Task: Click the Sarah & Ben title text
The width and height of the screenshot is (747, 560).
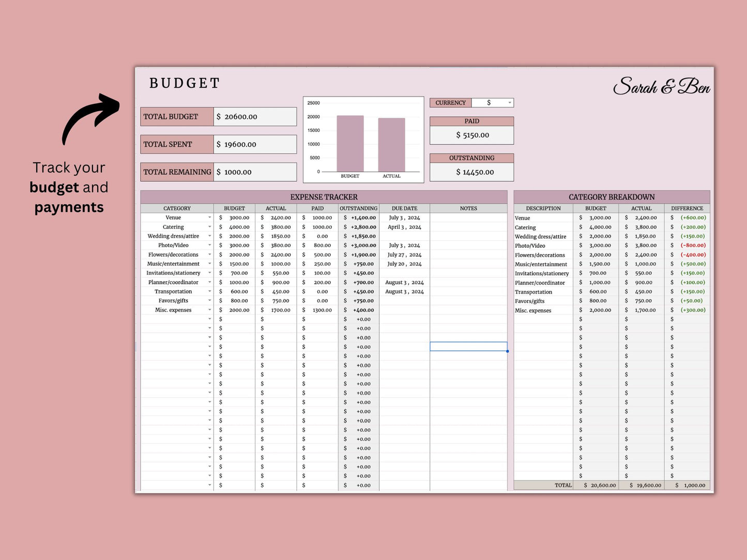Action: coord(661,86)
